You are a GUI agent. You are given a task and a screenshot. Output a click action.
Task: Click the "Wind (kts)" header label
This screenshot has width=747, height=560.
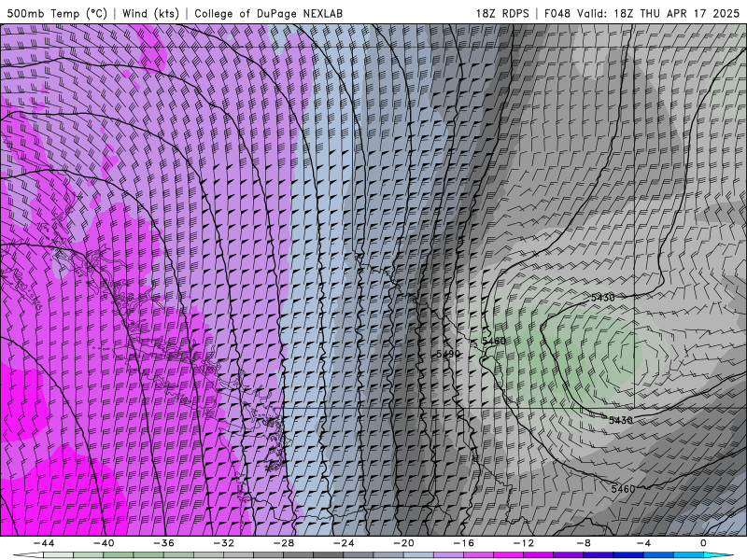(150, 13)
